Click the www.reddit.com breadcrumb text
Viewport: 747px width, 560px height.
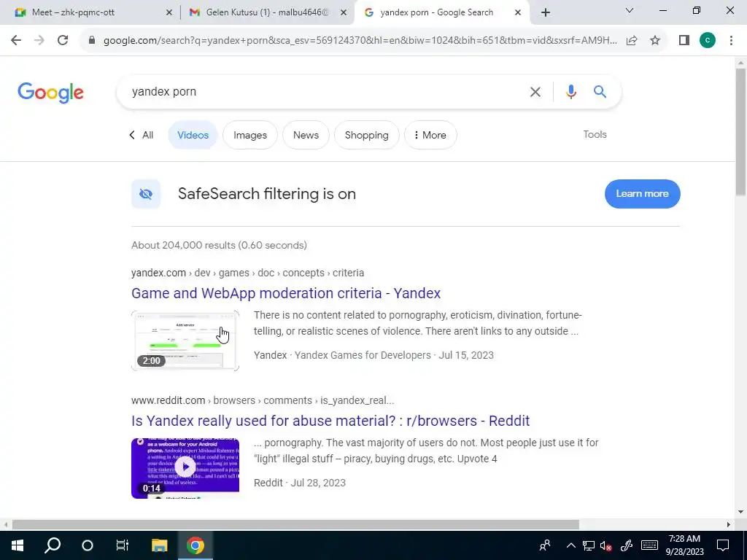[169, 400]
